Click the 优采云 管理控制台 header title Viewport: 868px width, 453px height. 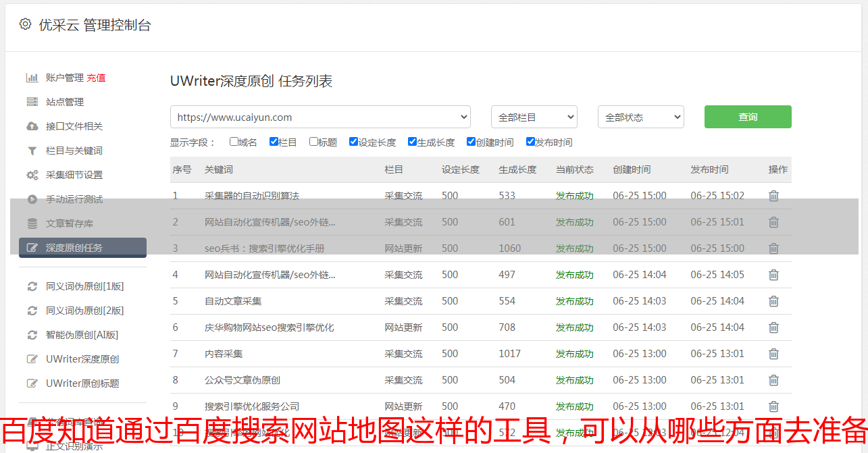95,25
